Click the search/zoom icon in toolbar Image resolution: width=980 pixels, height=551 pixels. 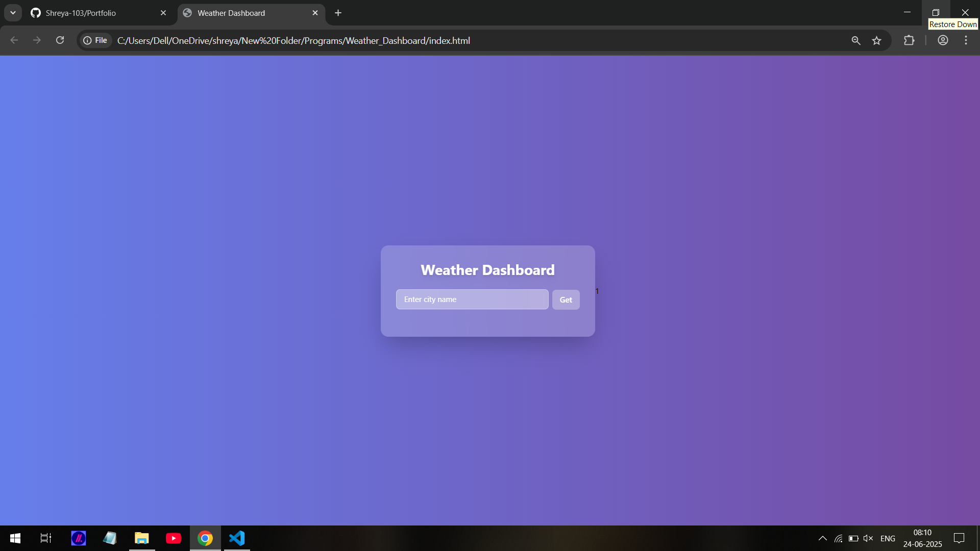856,40
